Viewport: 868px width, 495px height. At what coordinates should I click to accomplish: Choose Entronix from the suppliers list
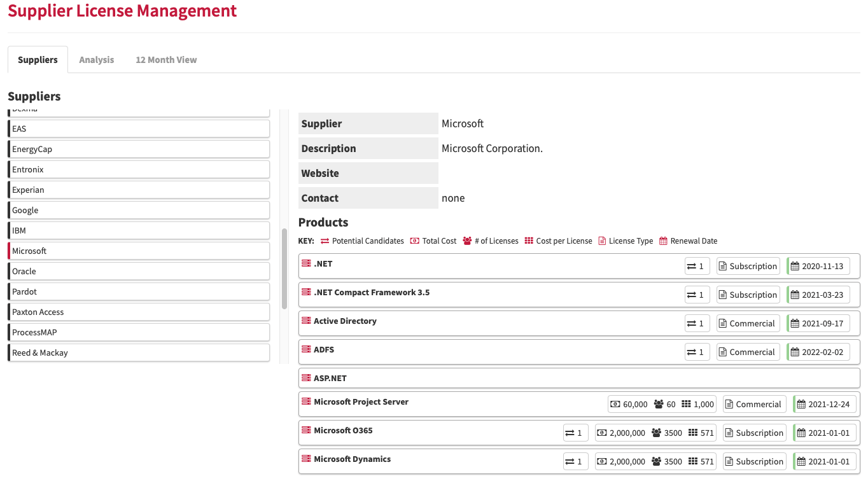[139, 169]
